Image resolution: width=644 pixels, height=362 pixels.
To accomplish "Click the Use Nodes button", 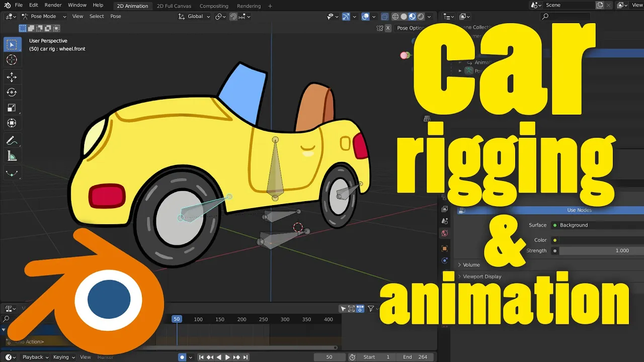I will click(x=550, y=210).
